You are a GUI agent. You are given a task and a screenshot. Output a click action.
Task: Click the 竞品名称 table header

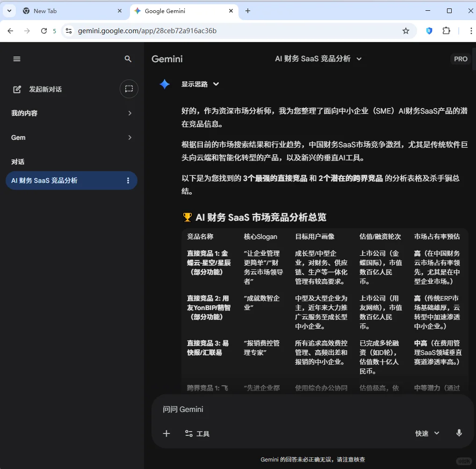point(200,237)
